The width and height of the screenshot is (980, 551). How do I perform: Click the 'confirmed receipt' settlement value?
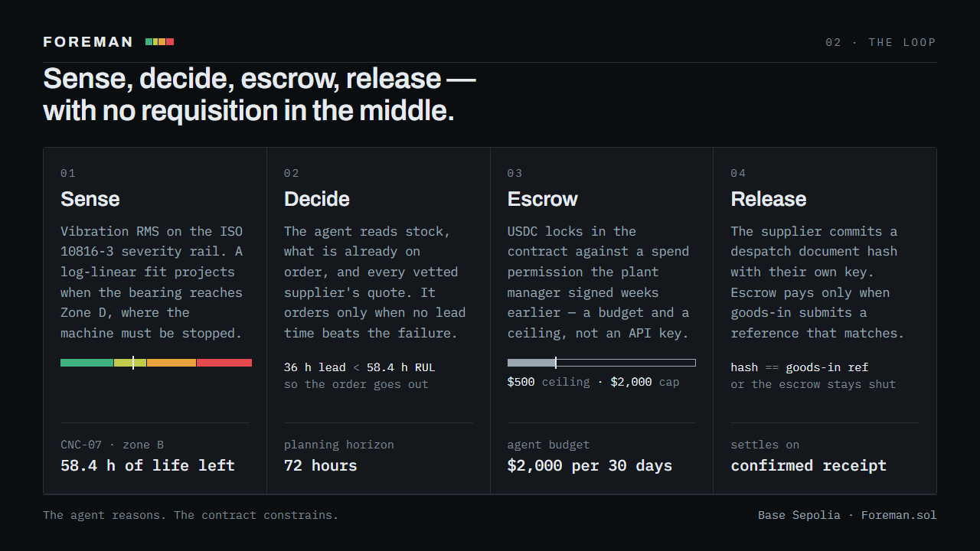pyautogui.click(x=808, y=465)
